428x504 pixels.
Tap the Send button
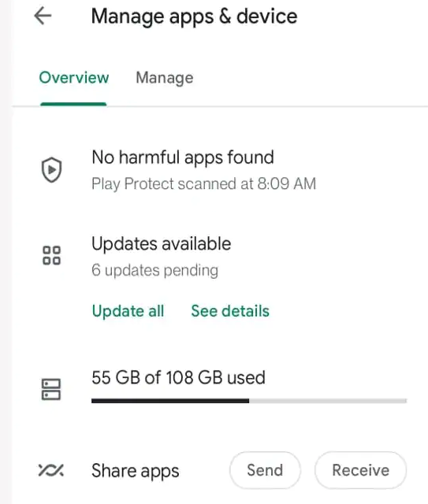click(x=265, y=470)
